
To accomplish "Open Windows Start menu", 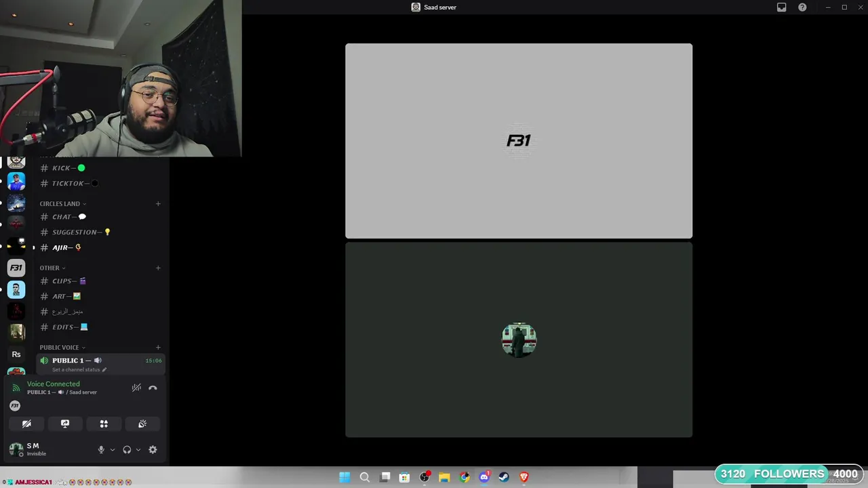I will (344, 477).
